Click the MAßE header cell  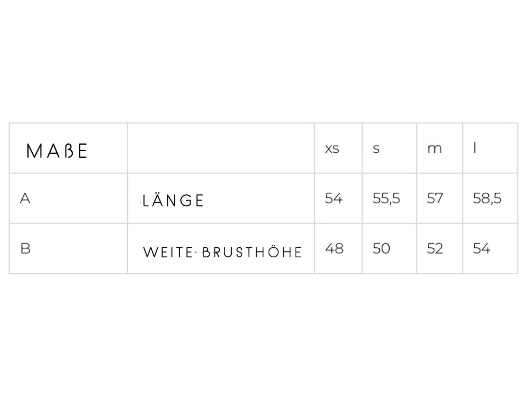57,151
